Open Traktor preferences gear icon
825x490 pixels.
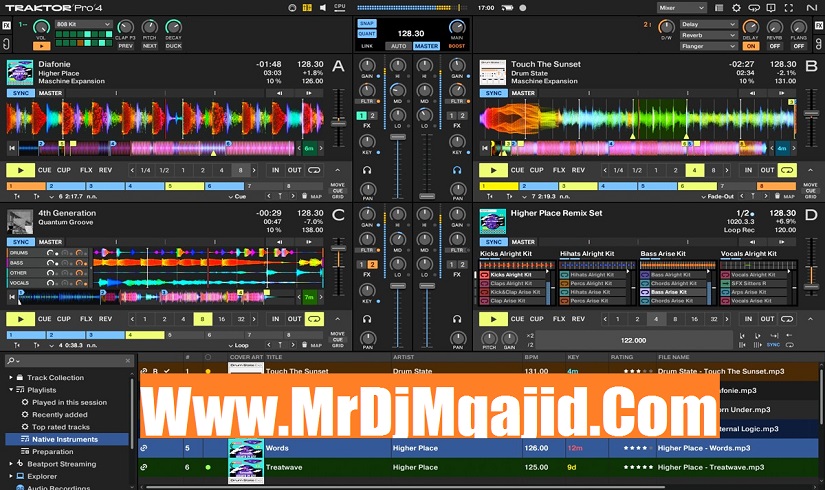(736, 8)
